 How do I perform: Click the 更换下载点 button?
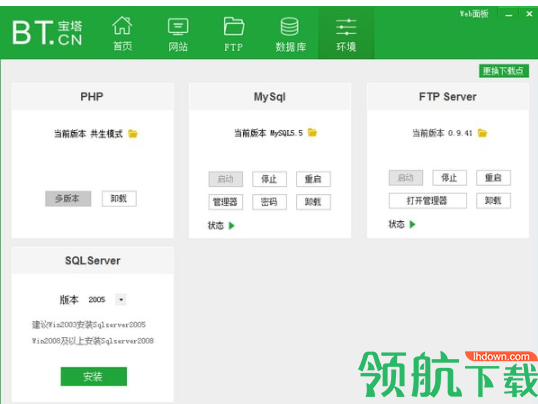(504, 71)
